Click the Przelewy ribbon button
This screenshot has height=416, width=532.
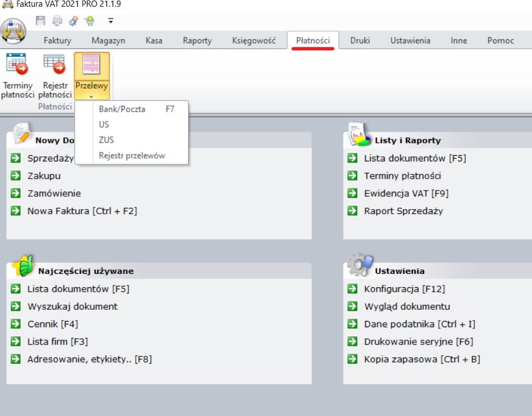[x=92, y=76]
